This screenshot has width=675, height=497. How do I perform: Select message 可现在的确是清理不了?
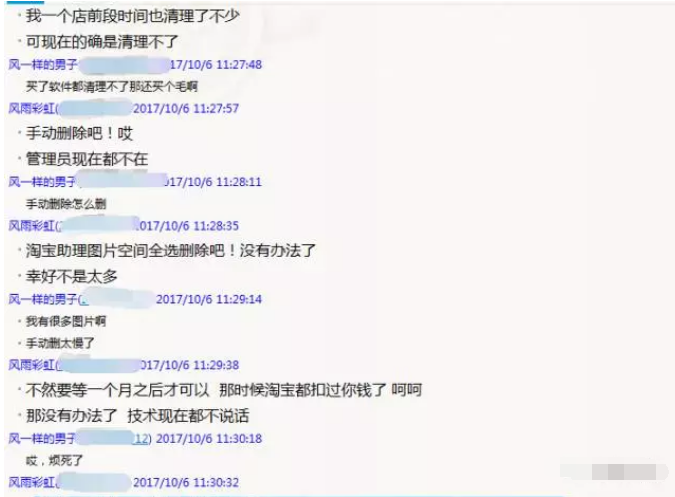click(102, 42)
